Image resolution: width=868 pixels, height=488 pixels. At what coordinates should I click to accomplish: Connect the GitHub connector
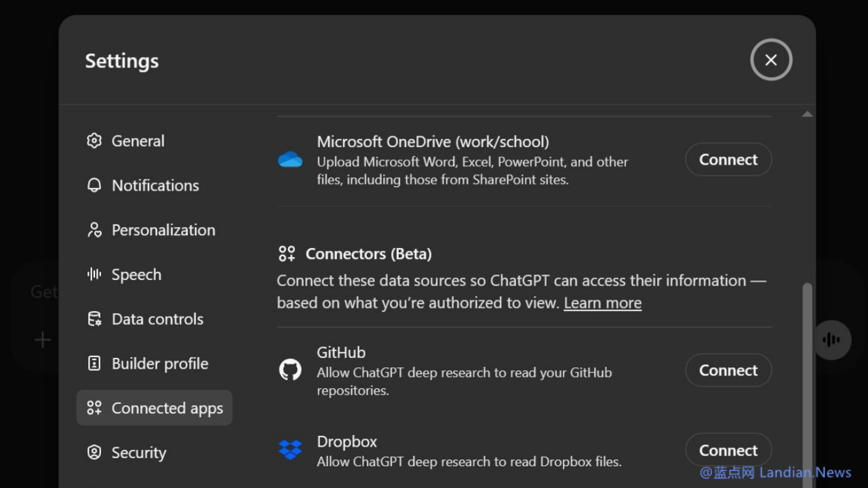pyautogui.click(x=728, y=370)
